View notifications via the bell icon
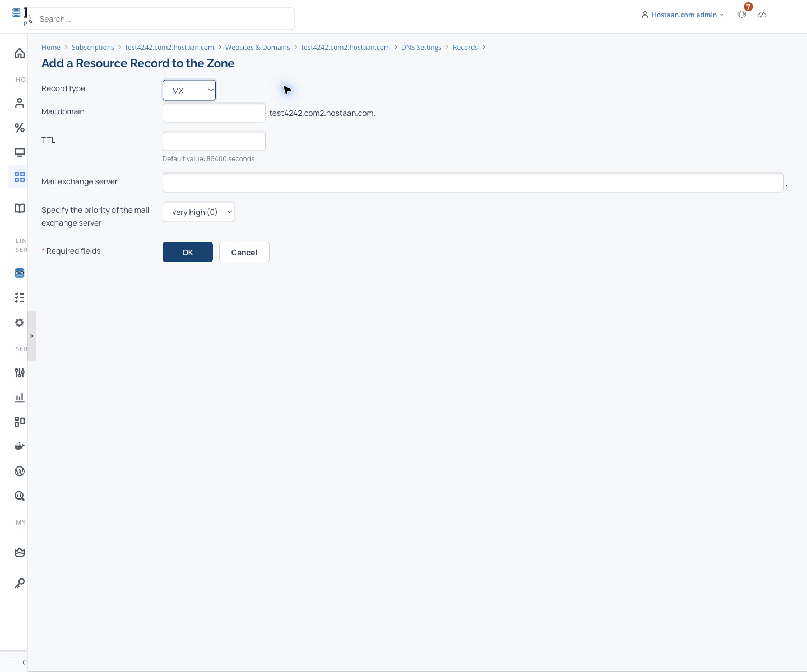This screenshot has height=672, width=807. pos(742,15)
